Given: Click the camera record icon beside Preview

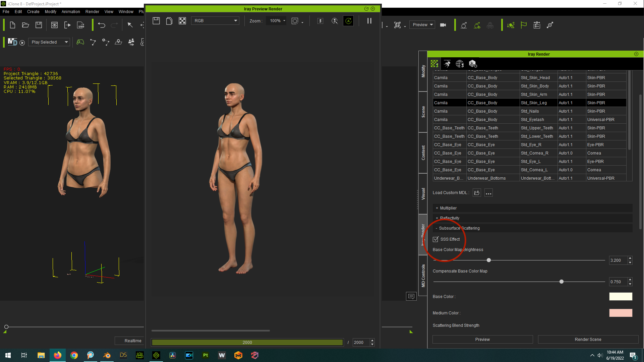Looking at the screenshot, I should [443, 25].
